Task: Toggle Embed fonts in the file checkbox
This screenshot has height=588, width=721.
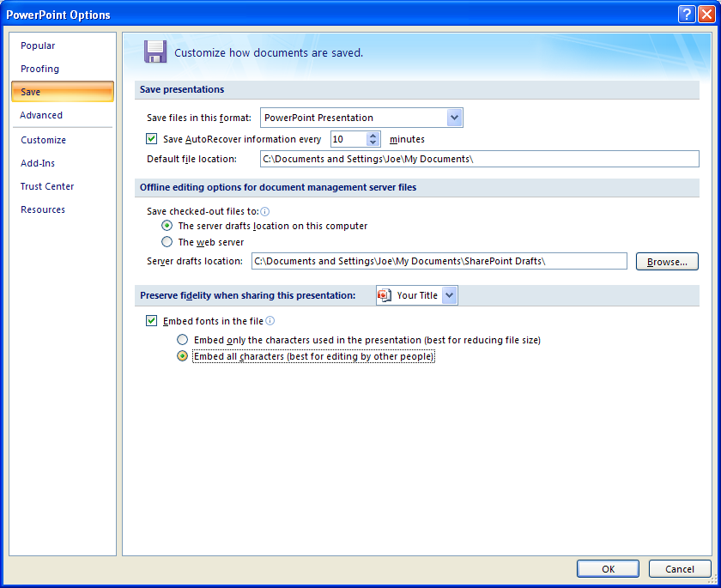Action: [151, 320]
